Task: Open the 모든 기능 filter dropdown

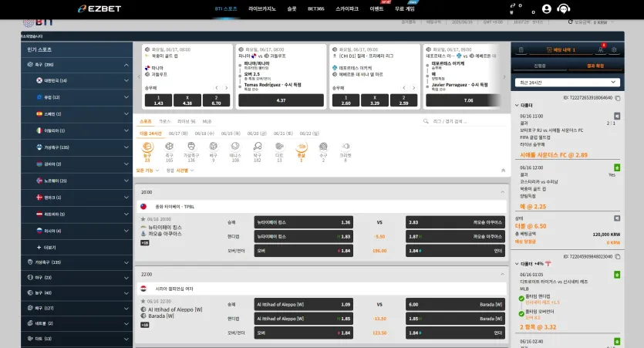Action: [x=147, y=170]
